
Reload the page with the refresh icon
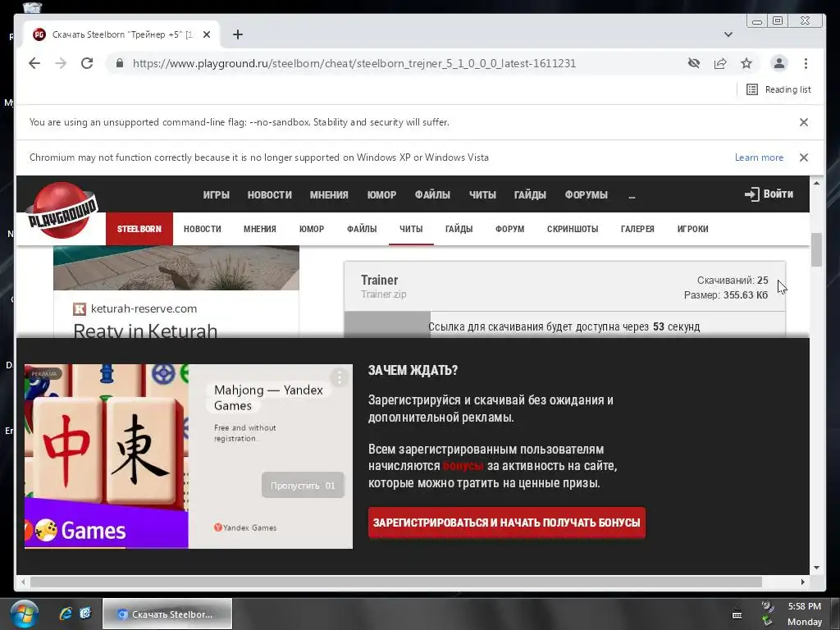pyautogui.click(x=87, y=63)
